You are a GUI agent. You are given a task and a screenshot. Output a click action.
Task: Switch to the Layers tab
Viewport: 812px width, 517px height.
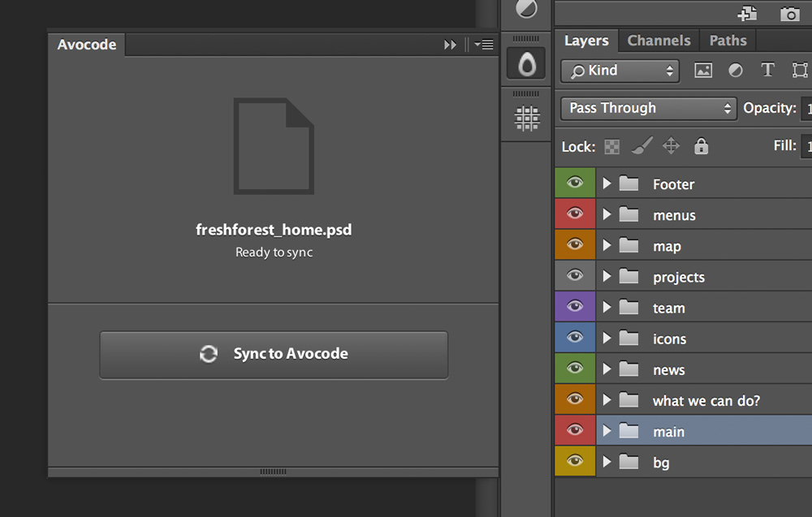point(586,41)
